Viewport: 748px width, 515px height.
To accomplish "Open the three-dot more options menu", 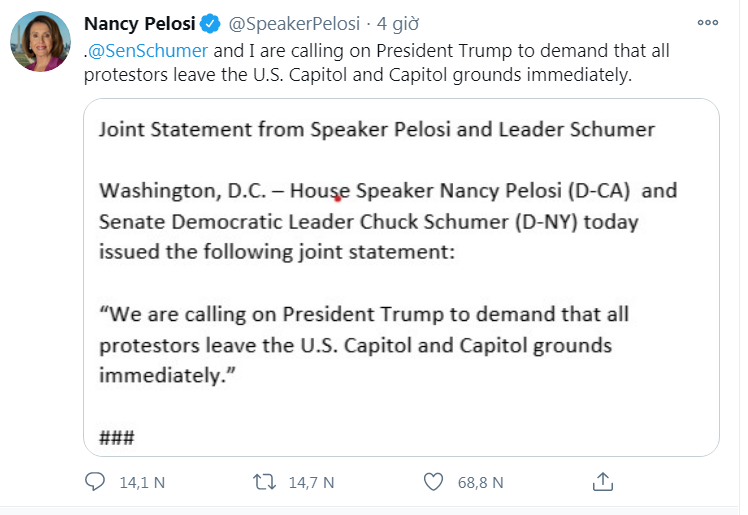I will pos(707,22).
